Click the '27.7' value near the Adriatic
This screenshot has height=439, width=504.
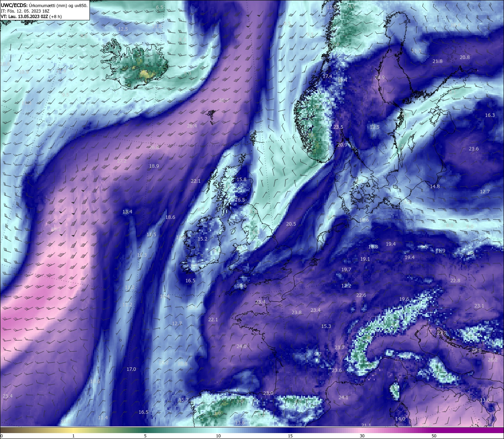(x=442, y=333)
